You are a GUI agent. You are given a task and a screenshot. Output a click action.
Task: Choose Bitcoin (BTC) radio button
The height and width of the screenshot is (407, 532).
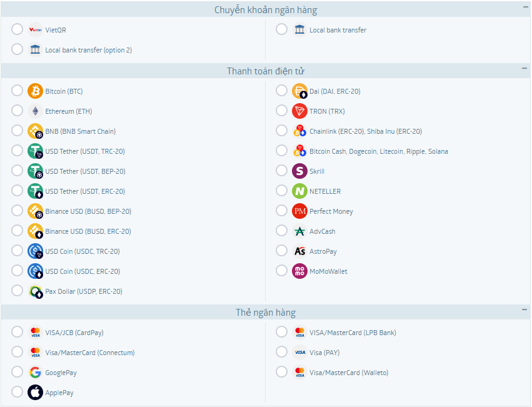pyautogui.click(x=17, y=91)
